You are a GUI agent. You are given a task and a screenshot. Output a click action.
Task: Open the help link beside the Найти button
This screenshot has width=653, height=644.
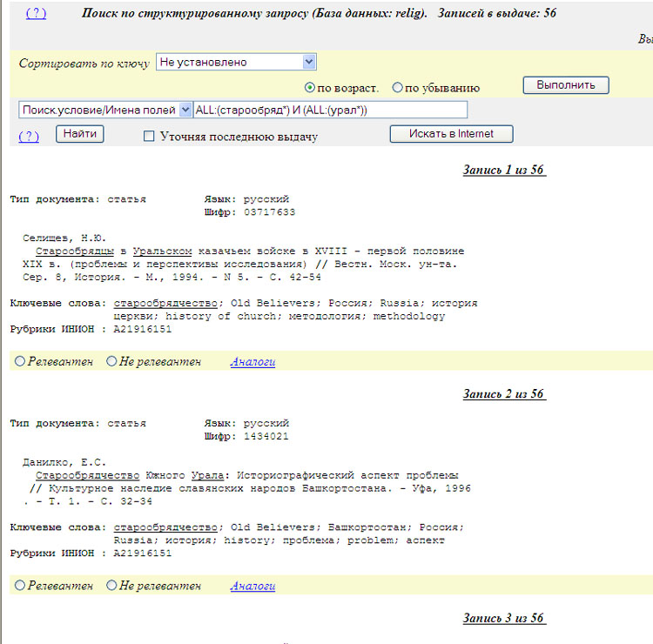pos(29,136)
